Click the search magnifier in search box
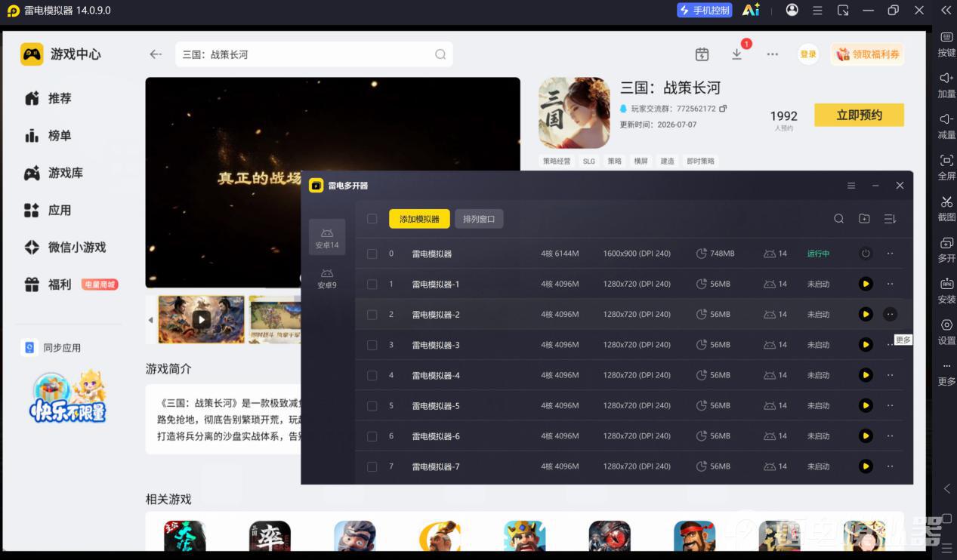 [440, 54]
